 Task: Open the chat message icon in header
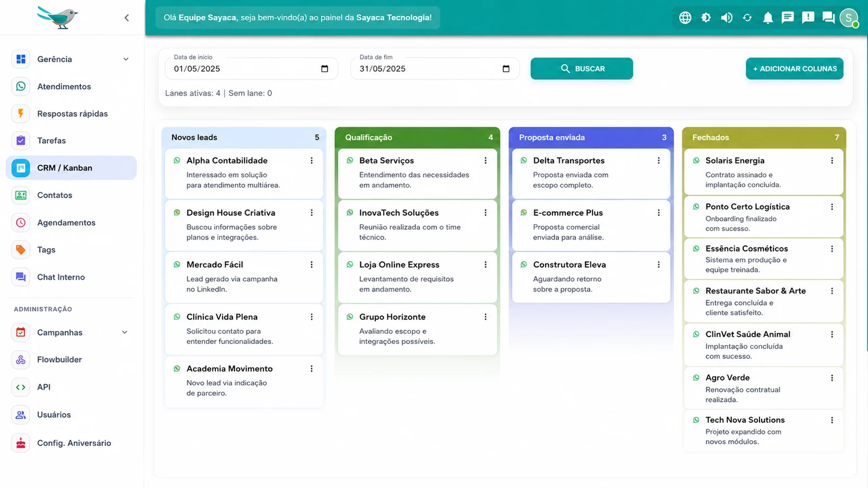click(788, 17)
